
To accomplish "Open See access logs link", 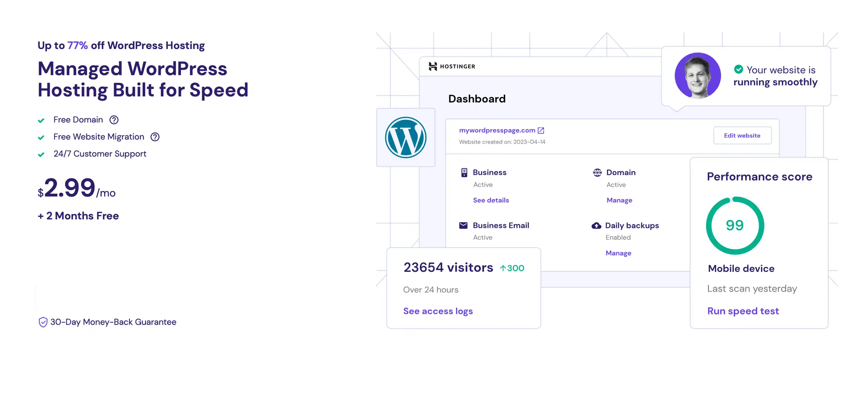I will 438,311.
